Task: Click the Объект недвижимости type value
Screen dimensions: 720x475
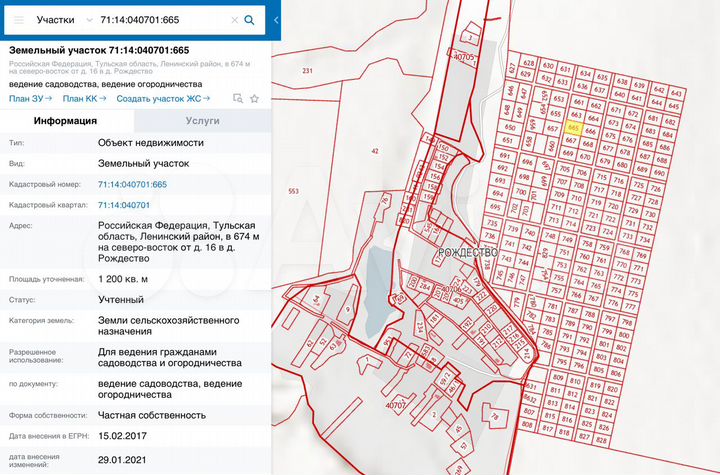Action: (151, 142)
